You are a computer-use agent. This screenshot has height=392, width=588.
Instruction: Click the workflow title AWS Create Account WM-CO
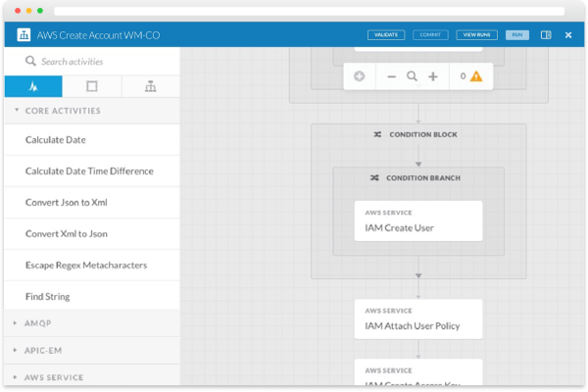click(98, 35)
